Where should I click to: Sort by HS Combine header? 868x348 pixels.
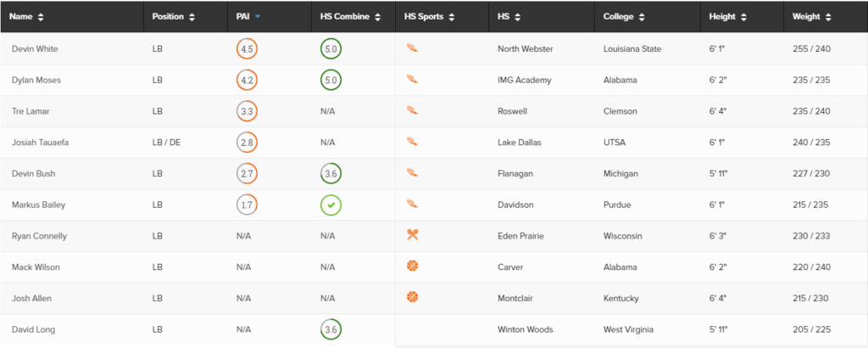pyautogui.click(x=350, y=17)
